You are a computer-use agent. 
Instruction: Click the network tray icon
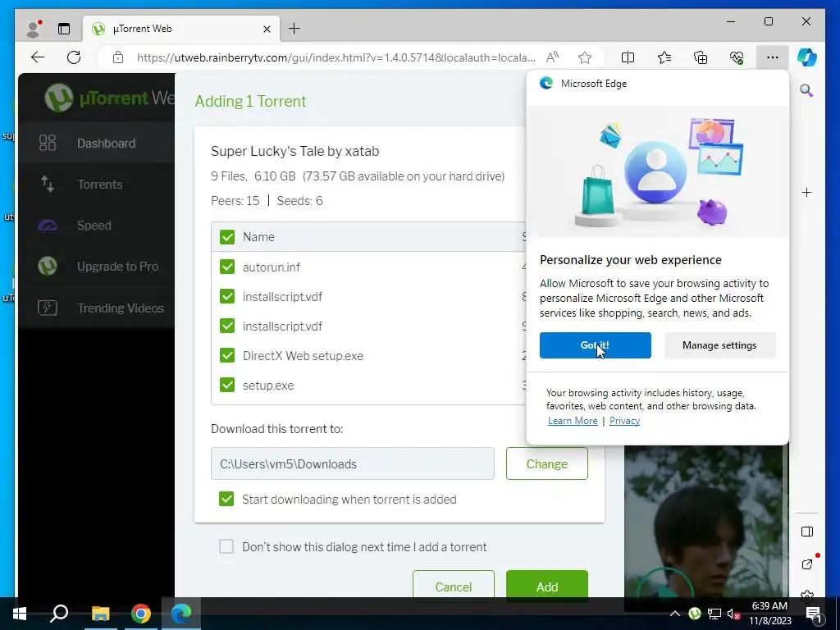[x=714, y=614]
